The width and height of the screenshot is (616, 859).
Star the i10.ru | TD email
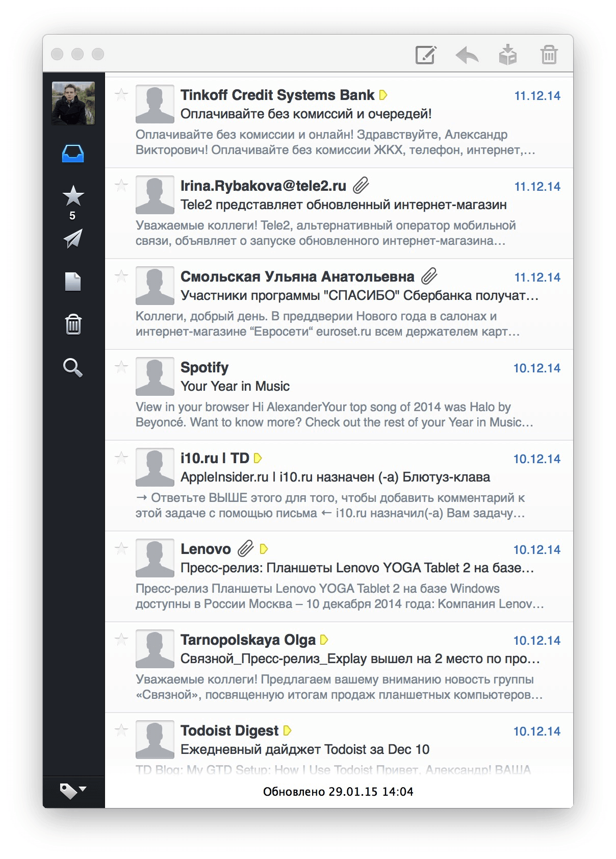point(121,458)
